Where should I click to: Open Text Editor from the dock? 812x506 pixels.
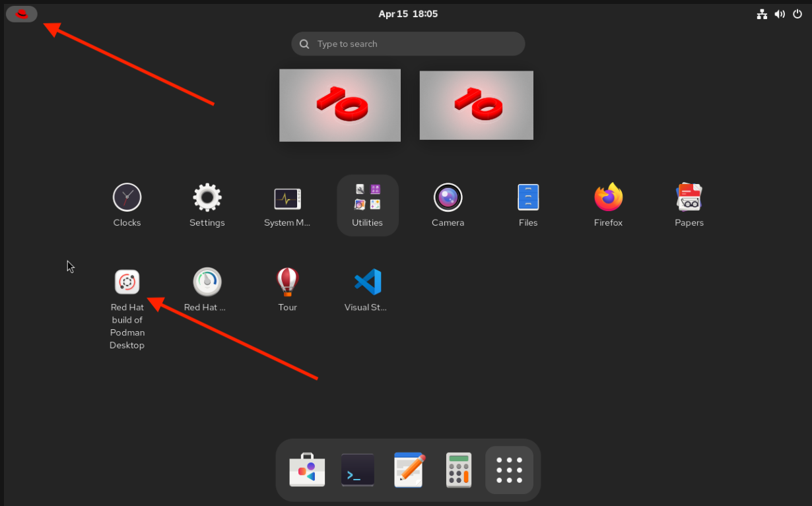tap(408, 470)
